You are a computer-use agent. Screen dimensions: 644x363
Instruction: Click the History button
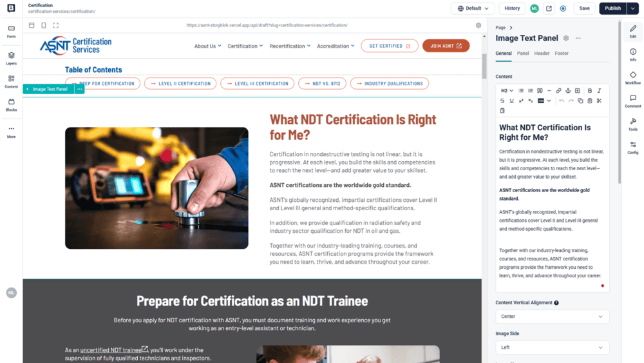[x=512, y=8]
